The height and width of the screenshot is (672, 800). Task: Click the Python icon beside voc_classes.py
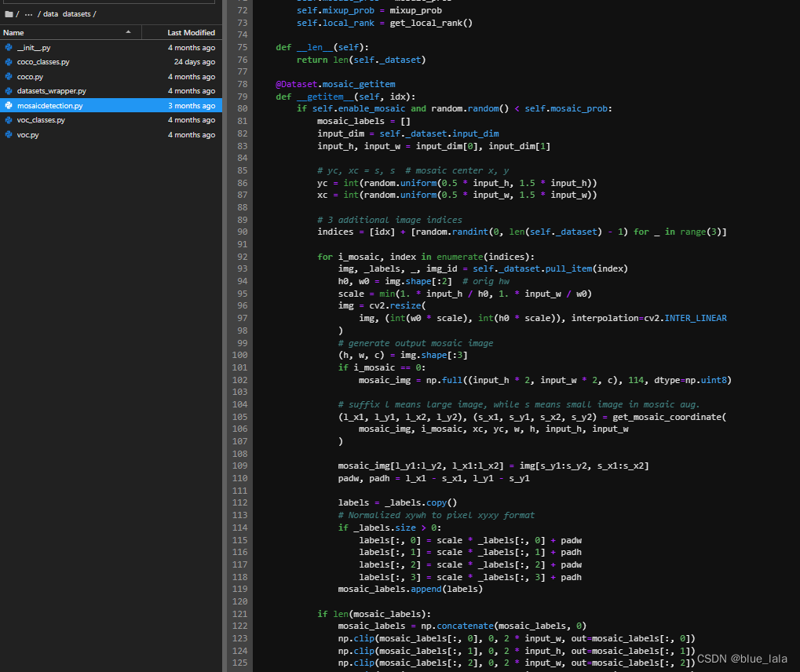9,120
